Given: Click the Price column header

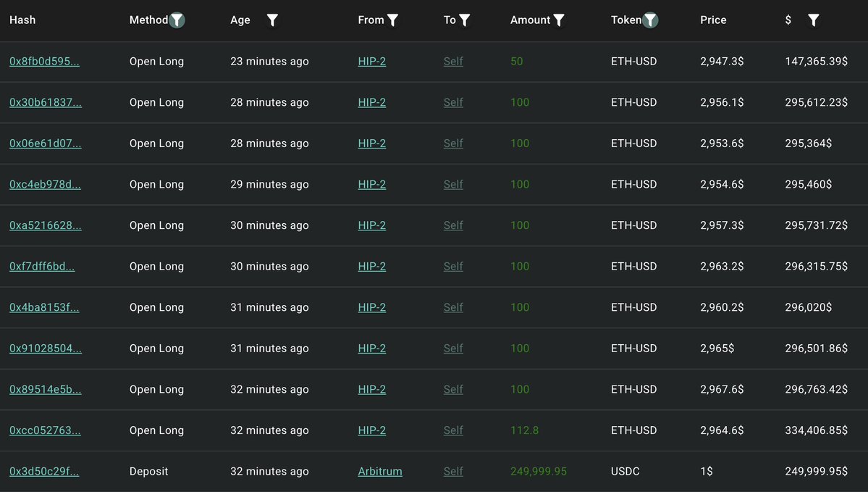Looking at the screenshot, I should click(713, 20).
